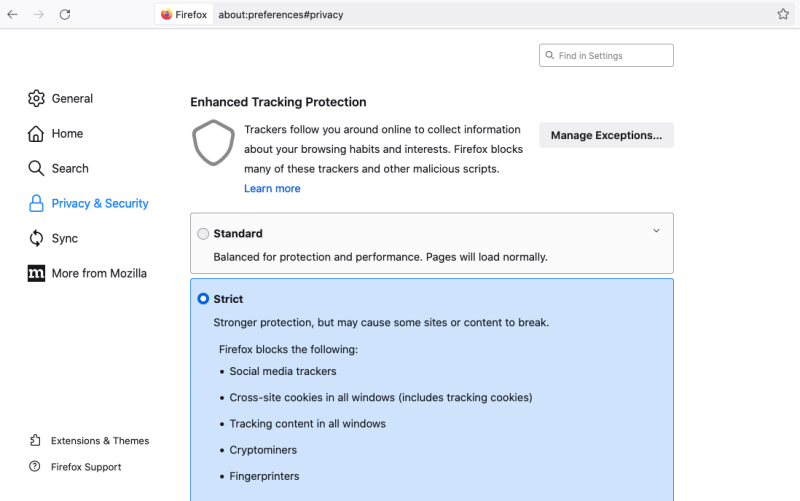Image resolution: width=800 pixels, height=501 pixels.
Task: Click the Home house icon
Action: (36, 133)
